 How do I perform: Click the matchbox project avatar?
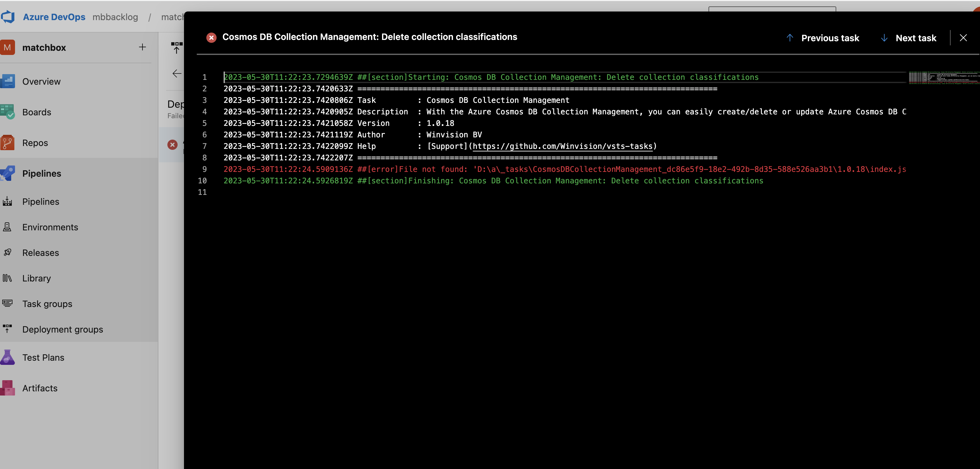[8, 47]
